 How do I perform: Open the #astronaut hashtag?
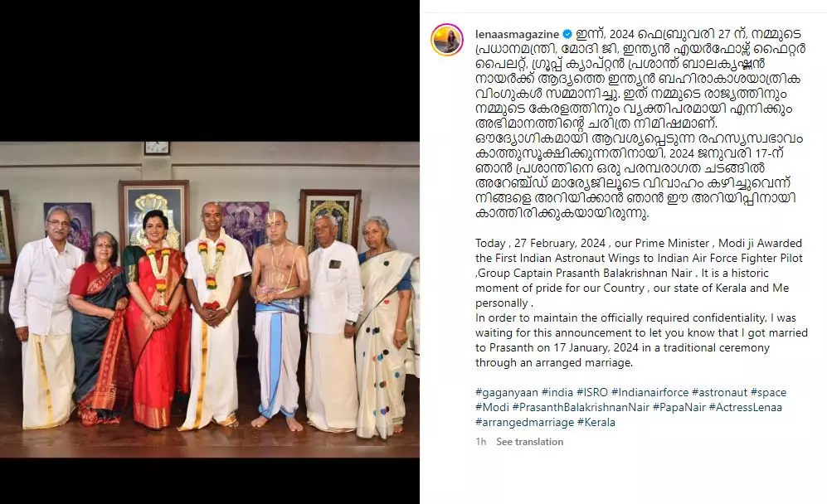click(719, 392)
